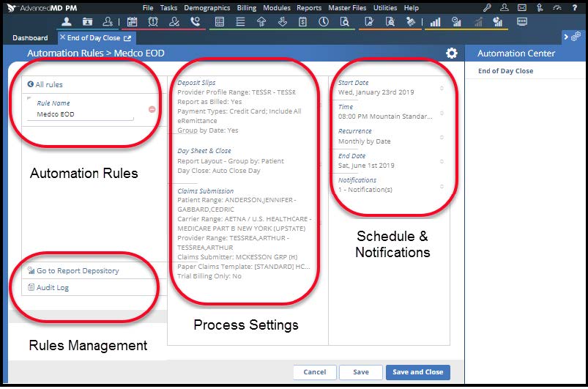Switch to the Dashboard tab

pyautogui.click(x=30, y=38)
